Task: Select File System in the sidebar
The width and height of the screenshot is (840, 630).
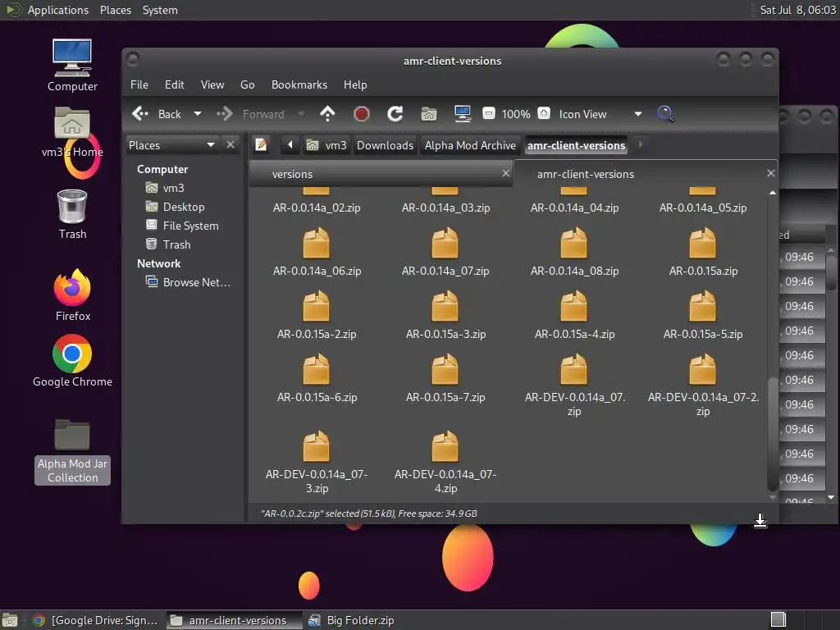Action: [190, 226]
